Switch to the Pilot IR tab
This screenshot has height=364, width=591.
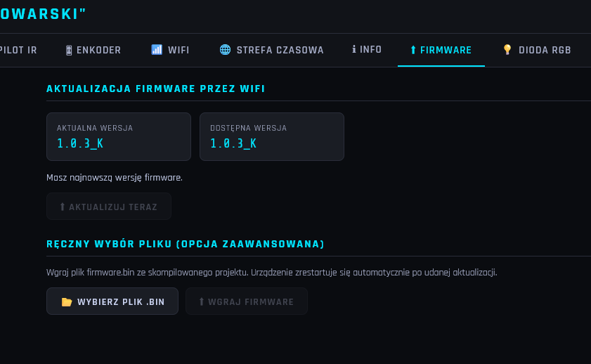pos(18,50)
